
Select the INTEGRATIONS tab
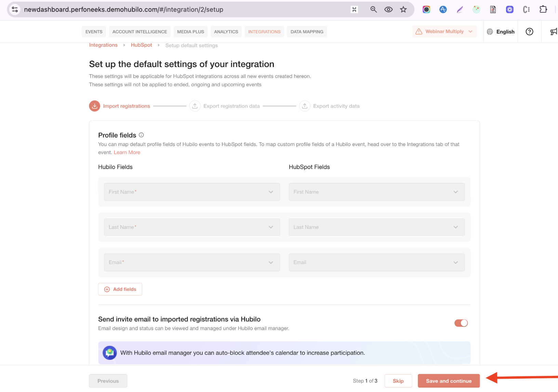click(x=264, y=31)
